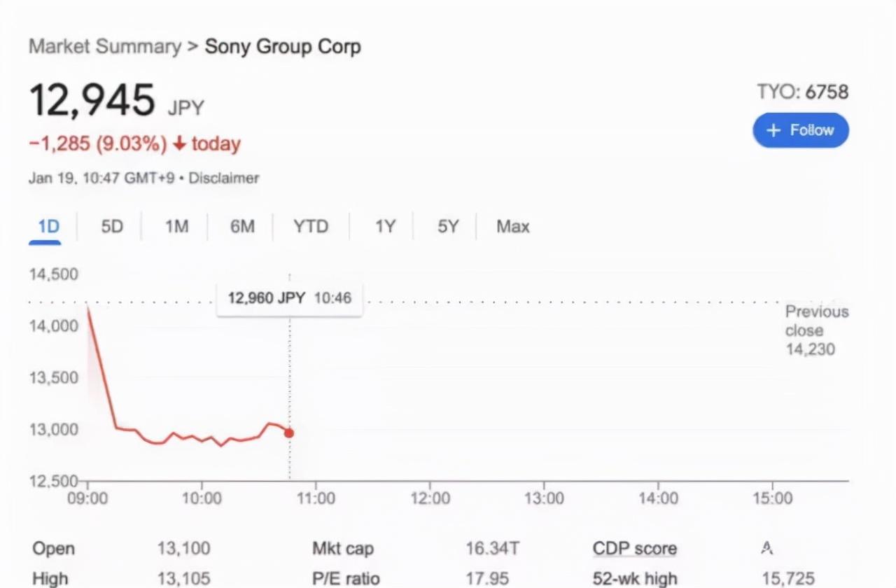This screenshot has height=588, width=896.
Task: Click the Follow button
Action: click(801, 130)
